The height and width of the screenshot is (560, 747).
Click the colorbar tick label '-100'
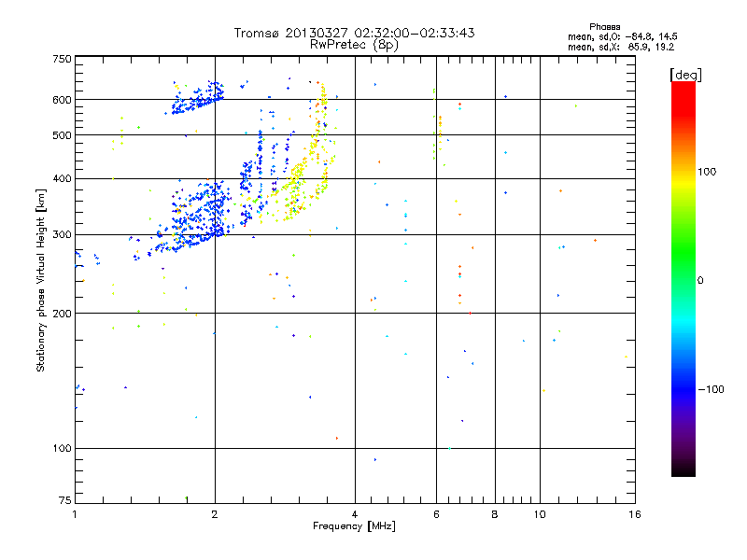712,389
